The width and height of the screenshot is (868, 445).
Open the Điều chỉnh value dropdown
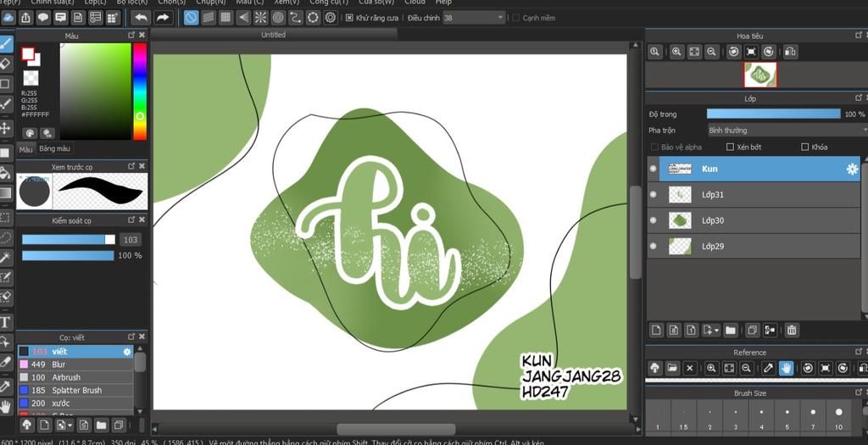[475, 18]
